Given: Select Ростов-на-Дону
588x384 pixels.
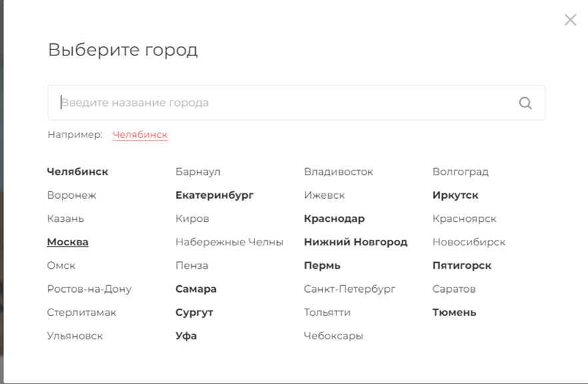Looking at the screenshot, I should [x=89, y=289].
